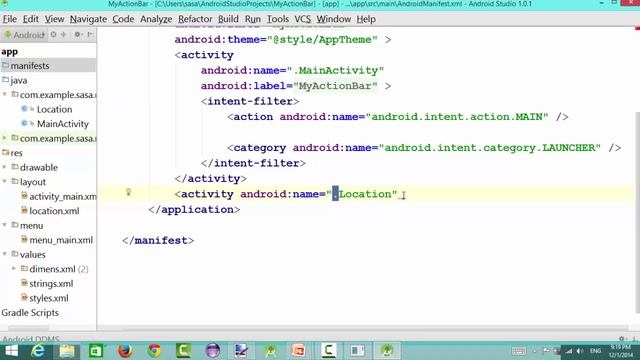The width and height of the screenshot is (640, 360).
Task: Open the Navigate menu
Action: (88, 19)
